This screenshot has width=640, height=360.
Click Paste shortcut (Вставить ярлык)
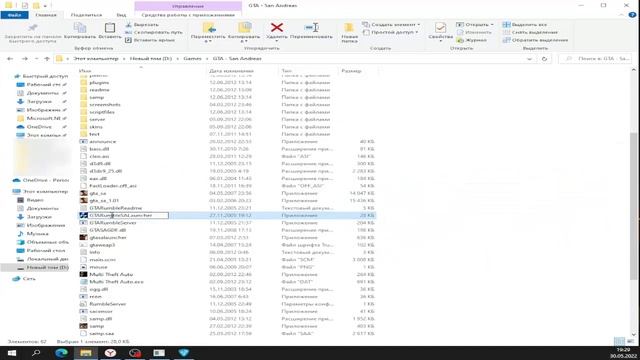coord(150,40)
